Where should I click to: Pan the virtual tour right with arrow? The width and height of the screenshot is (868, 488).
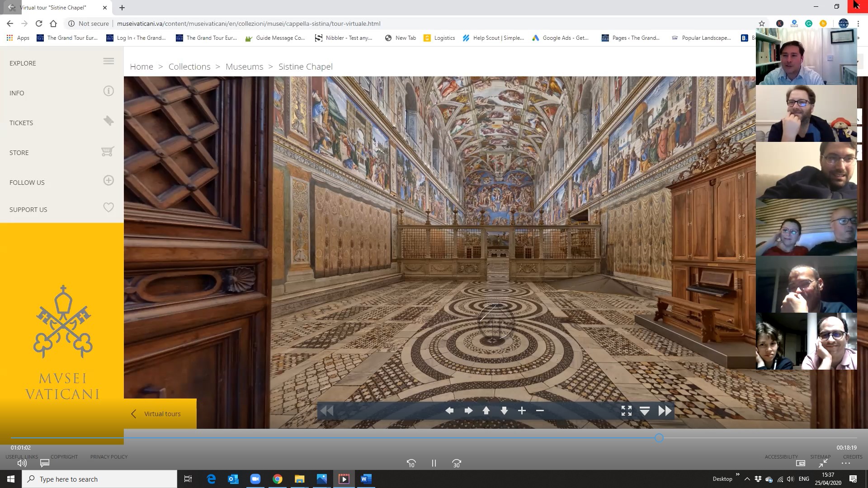(468, 411)
